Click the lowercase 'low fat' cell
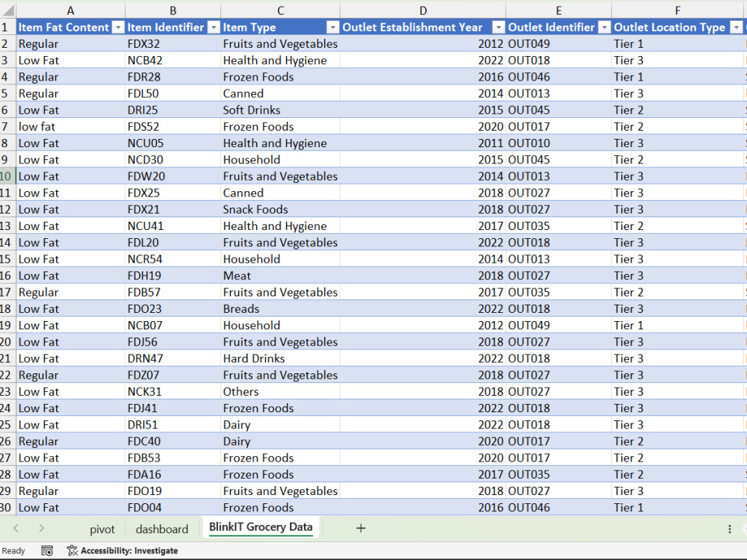 coord(70,127)
